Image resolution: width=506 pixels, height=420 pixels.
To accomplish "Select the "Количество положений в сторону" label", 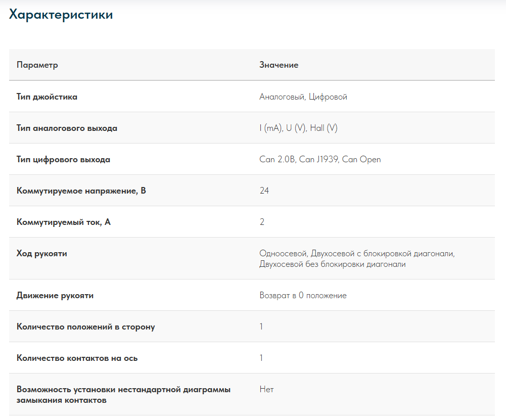I will [x=86, y=327].
